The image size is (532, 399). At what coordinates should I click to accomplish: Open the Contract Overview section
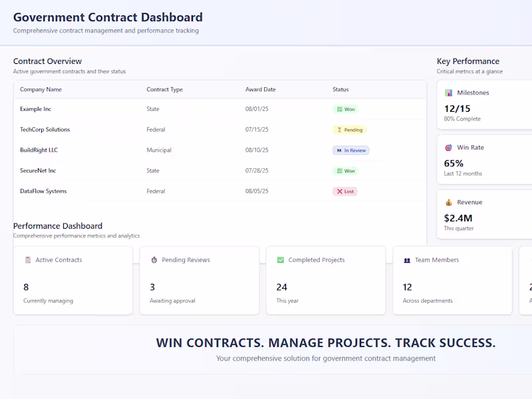[47, 61]
